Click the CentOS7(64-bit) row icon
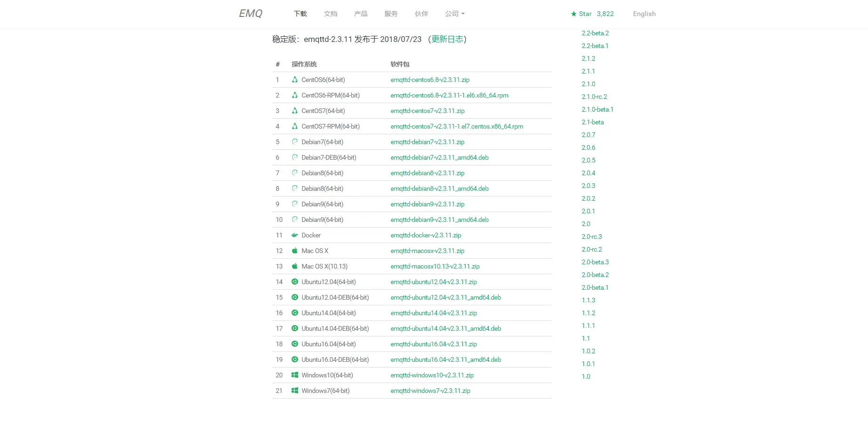Screen dimensions: 868x441 tap(294, 111)
